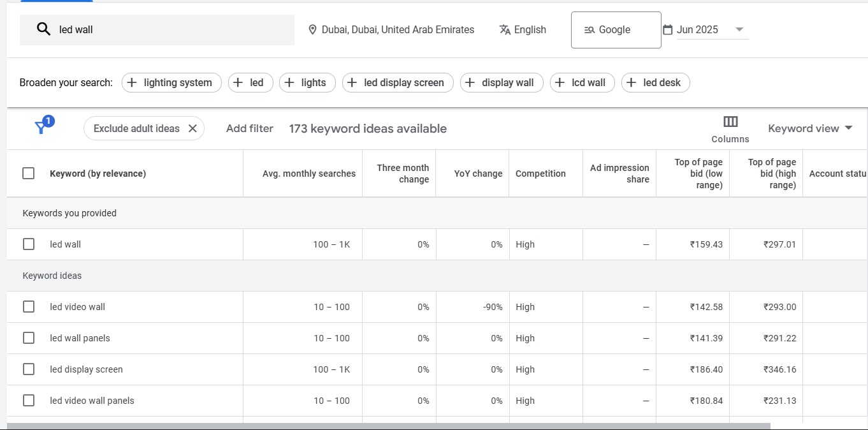Click keyword text led video wall
Image resolution: width=868 pixels, height=430 pixels.
[x=77, y=307]
